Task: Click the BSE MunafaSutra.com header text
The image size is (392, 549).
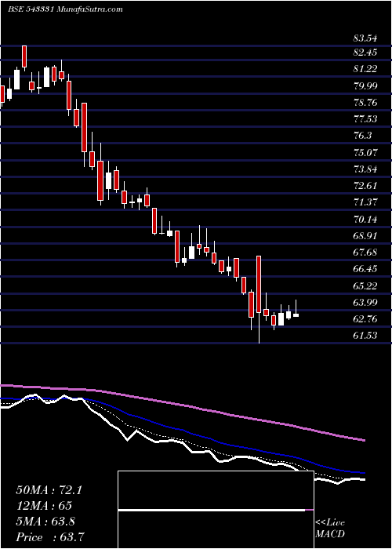Action: 65,9
